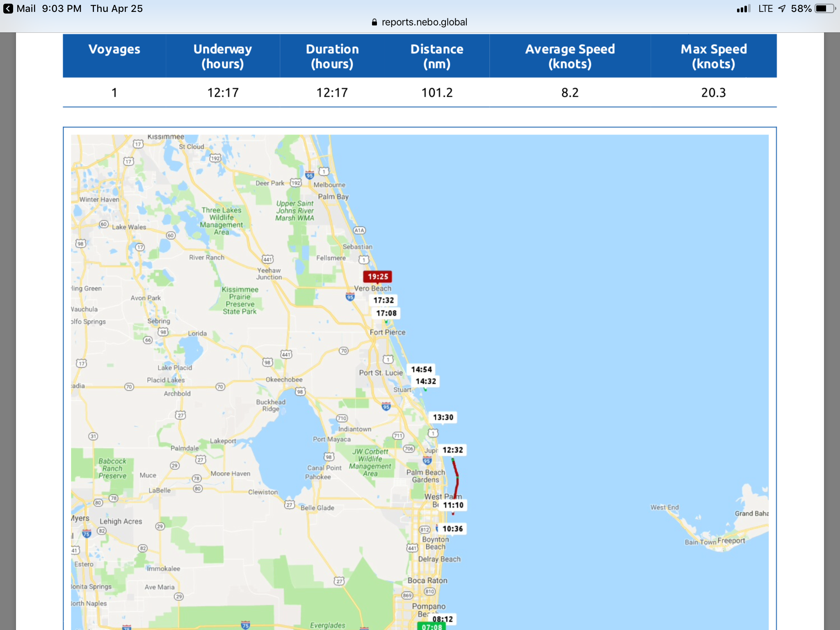Tap the reports.nebo.global address bar
This screenshot has width=840, height=630.
point(424,22)
